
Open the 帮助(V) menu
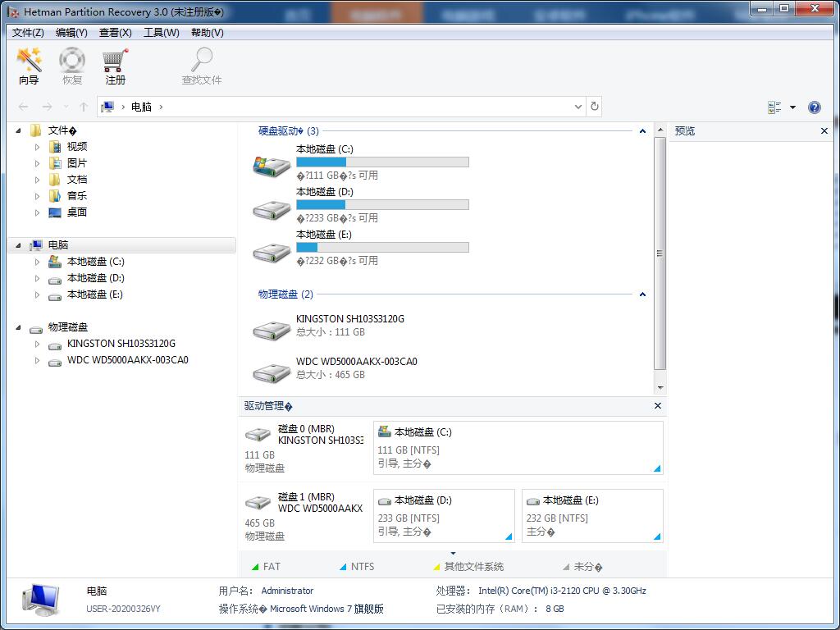tap(208, 33)
